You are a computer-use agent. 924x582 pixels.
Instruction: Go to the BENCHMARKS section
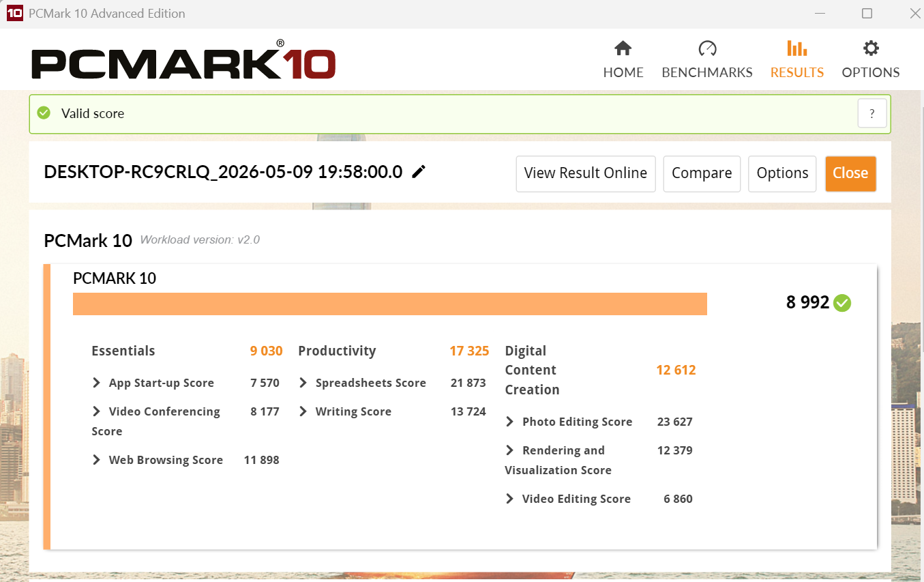tap(707, 59)
